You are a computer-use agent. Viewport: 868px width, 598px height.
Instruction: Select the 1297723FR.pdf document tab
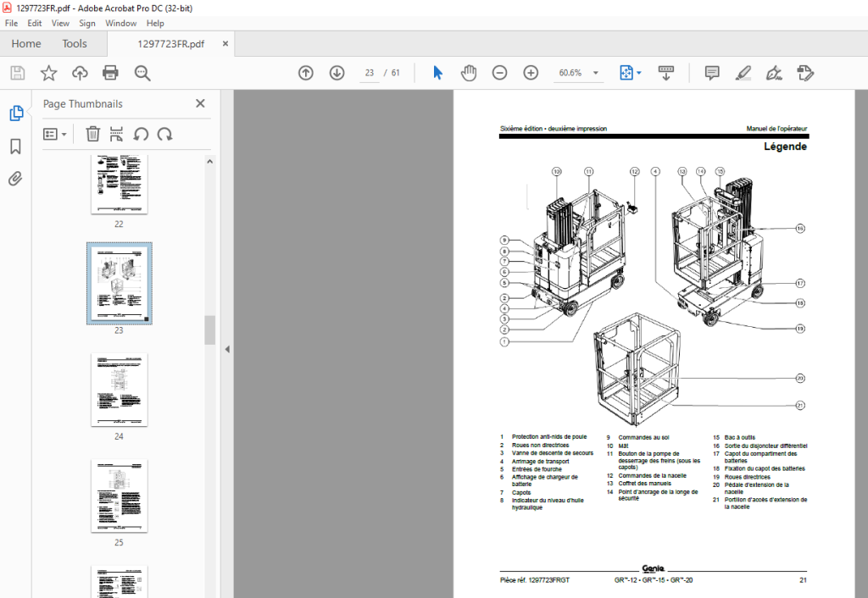pyautogui.click(x=170, y=44)
